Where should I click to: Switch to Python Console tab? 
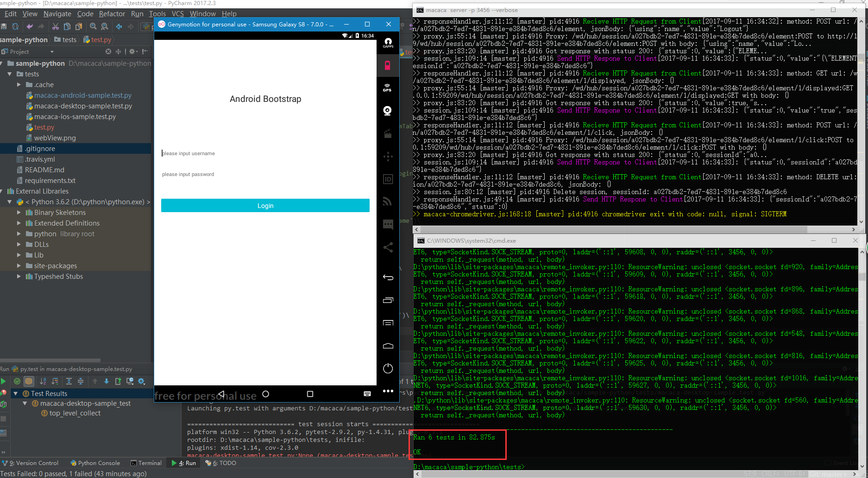(x=95, y=463)
